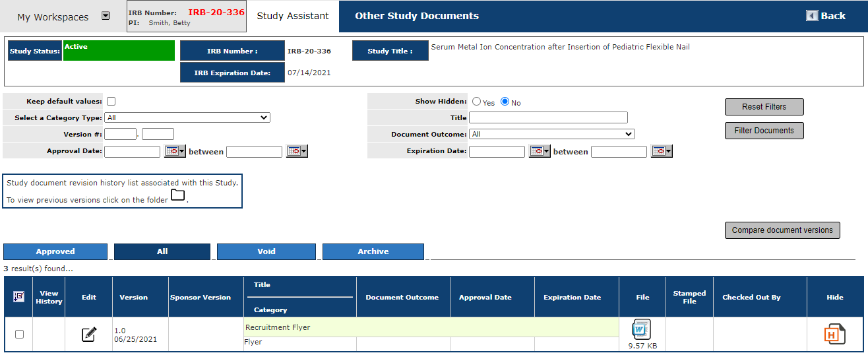Viewport: 868px width, 357px height.
Task: Click the Reset Filters button
Action: [764, 107]
